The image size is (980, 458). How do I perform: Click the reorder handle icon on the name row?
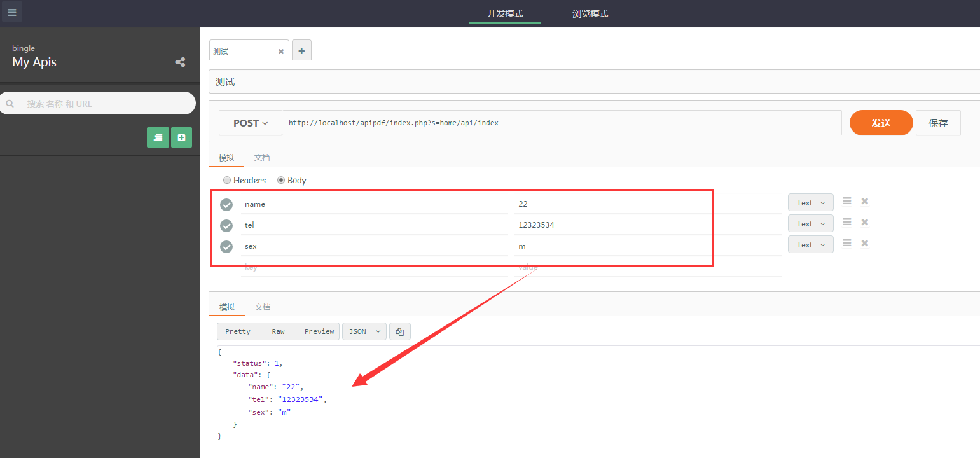[x=846, y=202]
